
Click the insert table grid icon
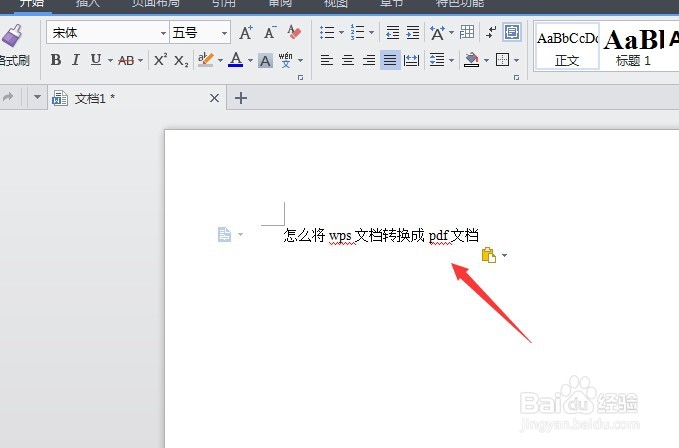coord(467,32)
